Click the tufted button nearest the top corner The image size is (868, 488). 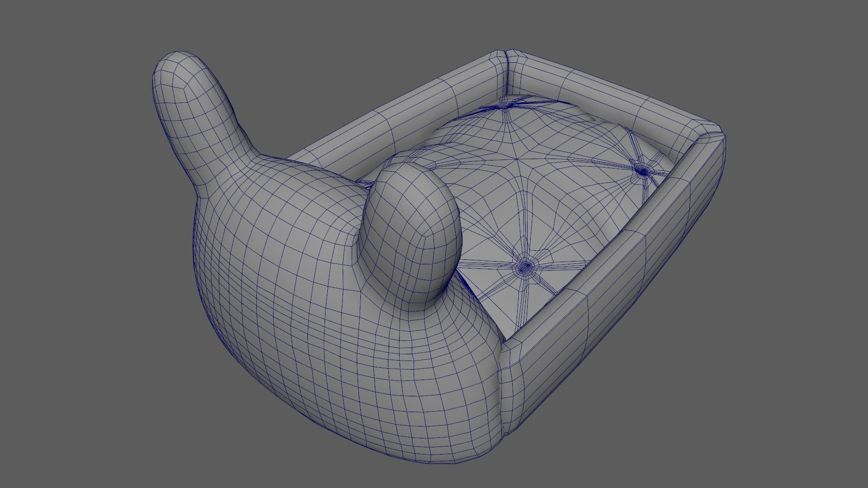click(505, 106)
